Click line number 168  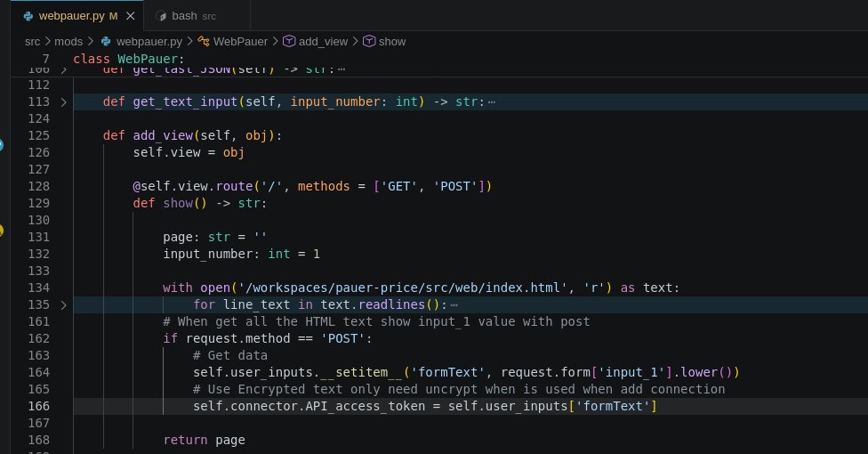[x=39, y=440]
